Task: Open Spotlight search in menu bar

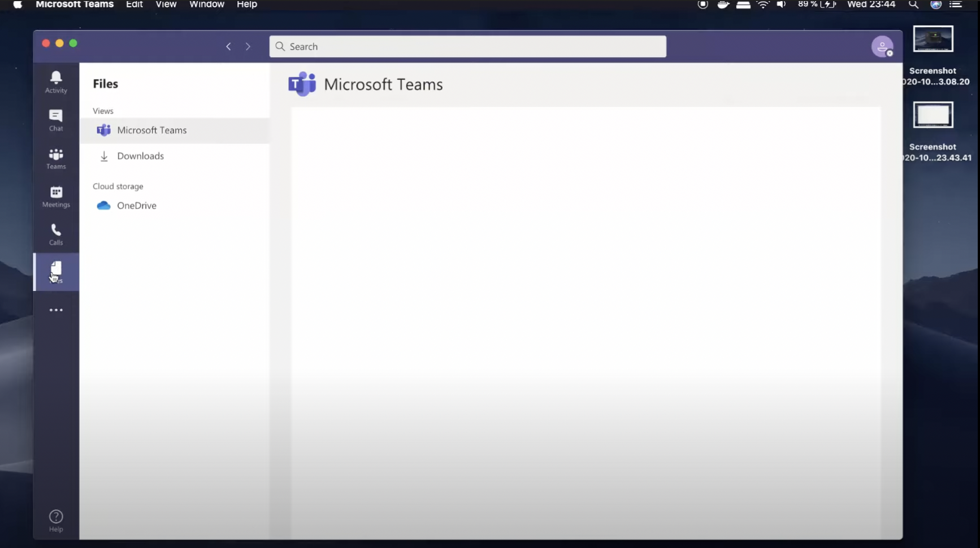Action: (x=913, y=5)
